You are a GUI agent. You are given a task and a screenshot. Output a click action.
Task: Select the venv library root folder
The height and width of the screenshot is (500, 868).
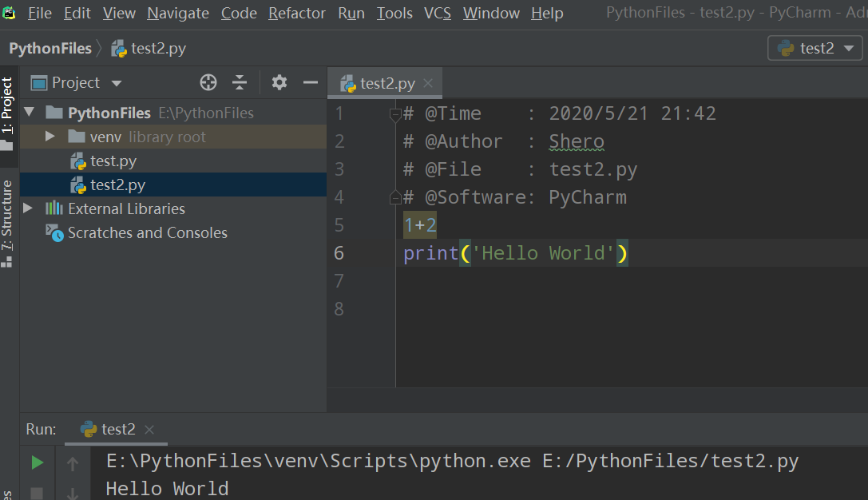(173, 137)
